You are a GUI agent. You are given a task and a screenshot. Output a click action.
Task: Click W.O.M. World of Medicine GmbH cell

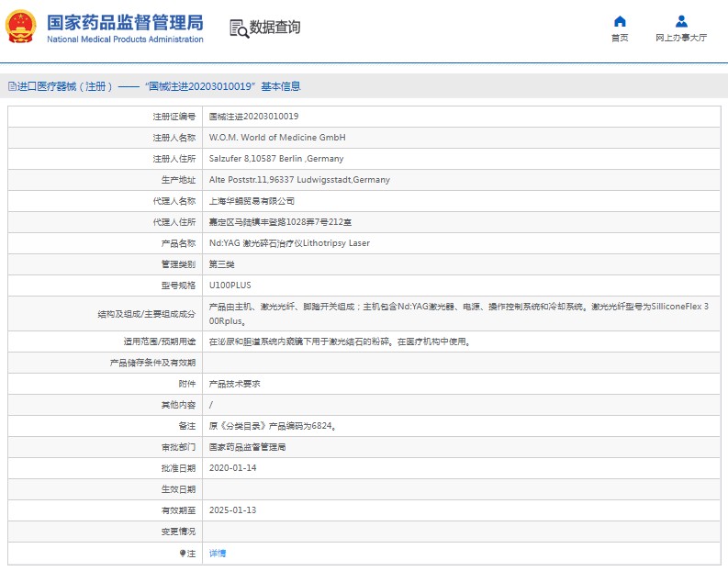[x=277, y=138]
